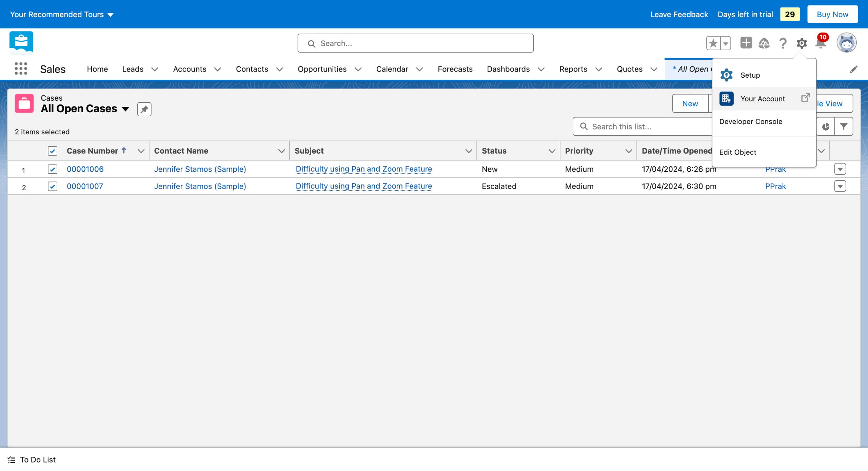The image size is (868, 471).
Task: Open the To Do List utility
Action: [x=32, y=459]
